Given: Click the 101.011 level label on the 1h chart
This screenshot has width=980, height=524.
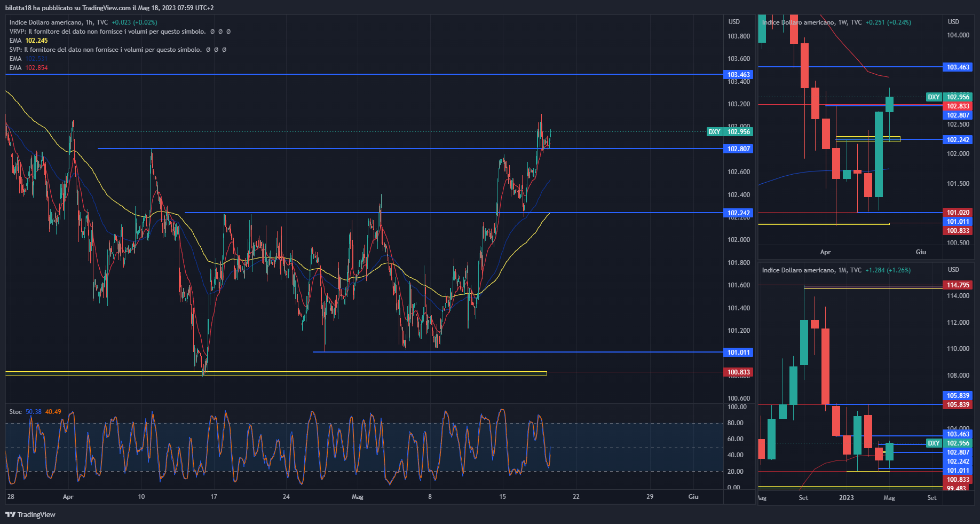Looking at the screenshot, I should [x=739, y=353].
